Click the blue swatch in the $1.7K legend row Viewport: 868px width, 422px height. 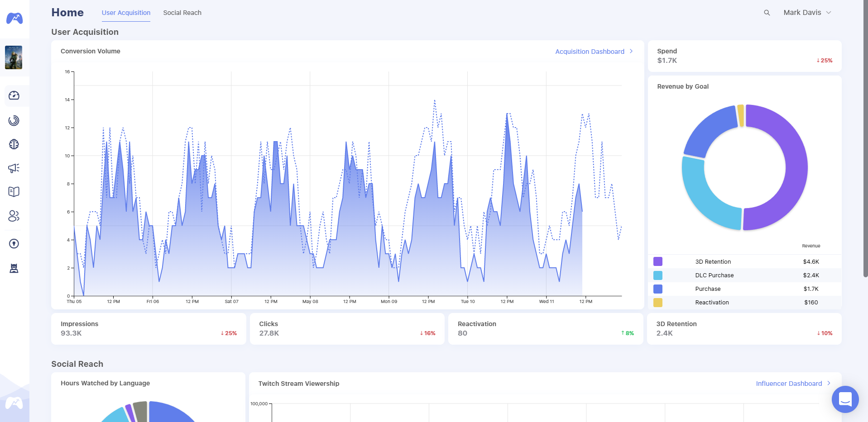pyautogui.click(x=658, y=289)
